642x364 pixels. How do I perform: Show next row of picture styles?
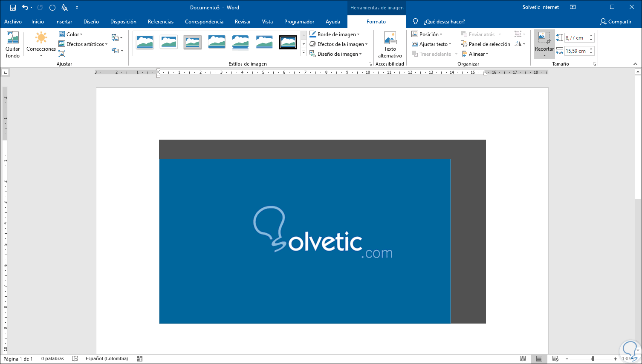click(x=304, y=44)
